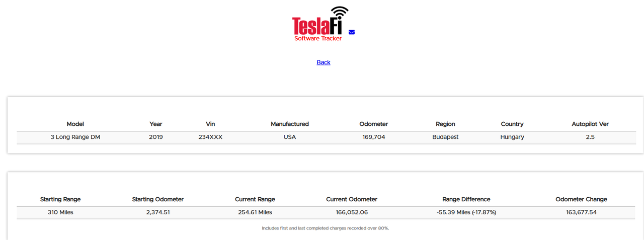This screenshot has height=240, width=644.
Task: Click the VIN value 234XXX
Action: tap(210, 137)
